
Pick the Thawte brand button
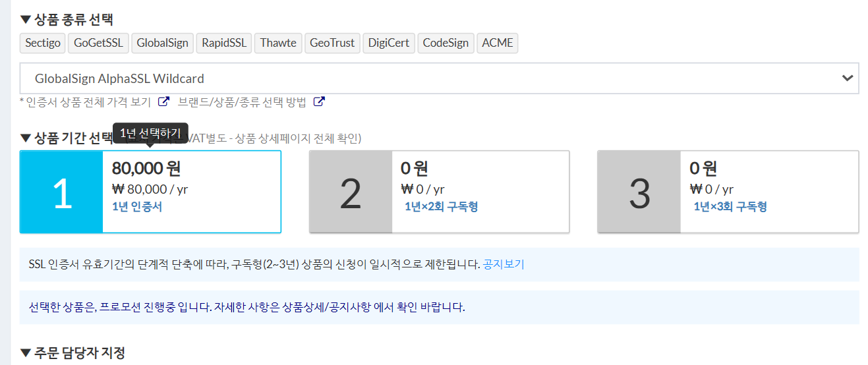[x=278, y=43]
